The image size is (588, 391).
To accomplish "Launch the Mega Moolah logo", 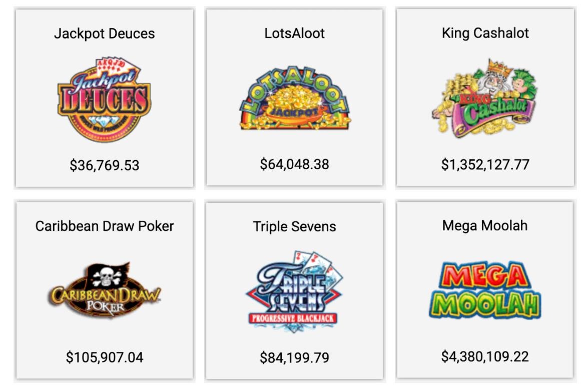I will click(485, 290).
